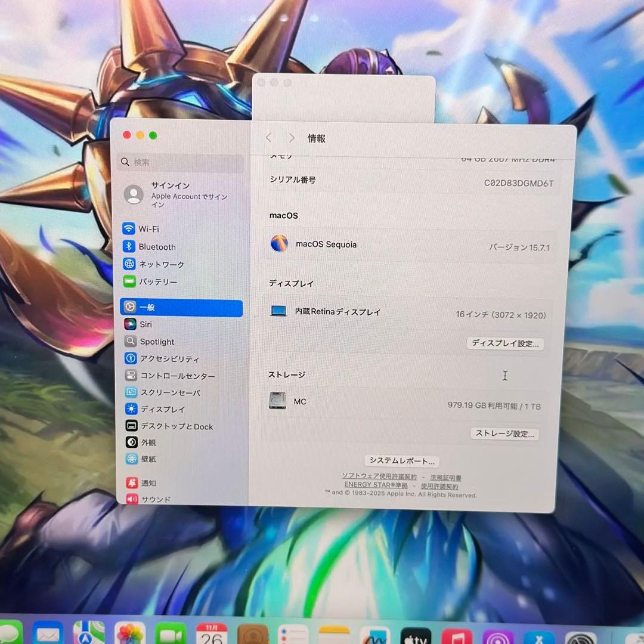Open ストレージ設定 (Storage Settings)
Image resolution: width=644 pixels, height=644 pixels.
[x=504, y=434]
